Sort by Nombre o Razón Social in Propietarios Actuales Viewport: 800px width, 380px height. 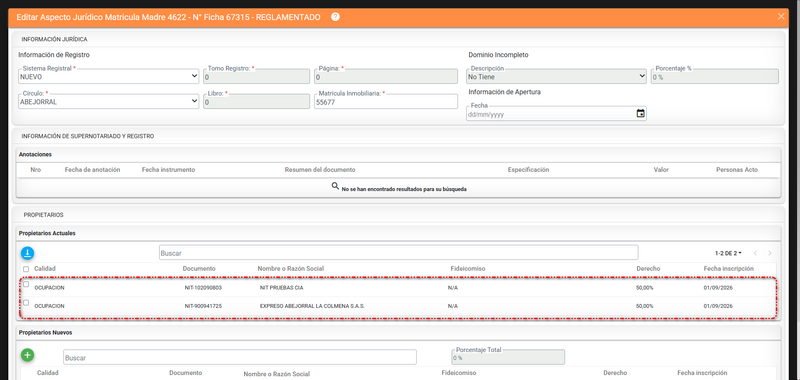[x=291, y=269]
